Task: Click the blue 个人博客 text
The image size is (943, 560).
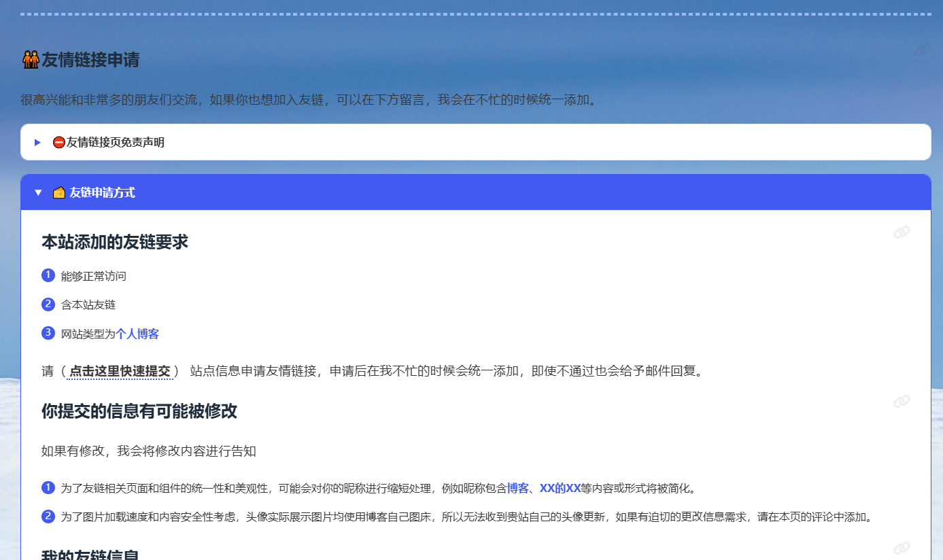Action: [x=137, y=334]
